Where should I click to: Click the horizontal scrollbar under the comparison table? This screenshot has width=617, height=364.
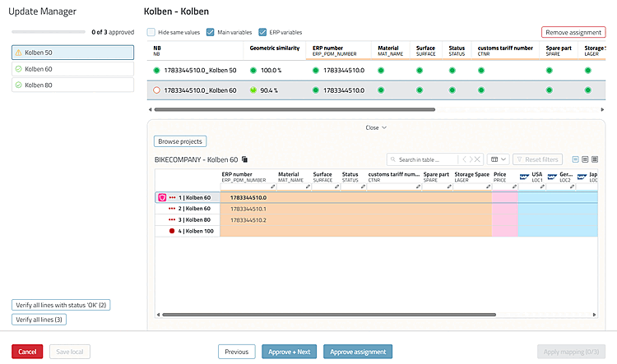click(x=295, y=109)
